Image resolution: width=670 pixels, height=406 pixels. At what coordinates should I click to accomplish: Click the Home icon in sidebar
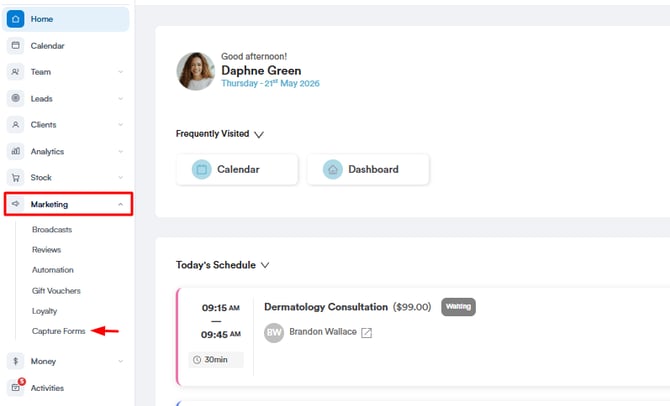[15, 19]
